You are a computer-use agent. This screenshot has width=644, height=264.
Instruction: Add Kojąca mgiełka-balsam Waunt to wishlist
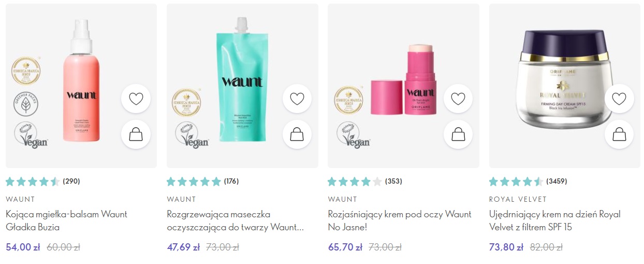[136, 99]
